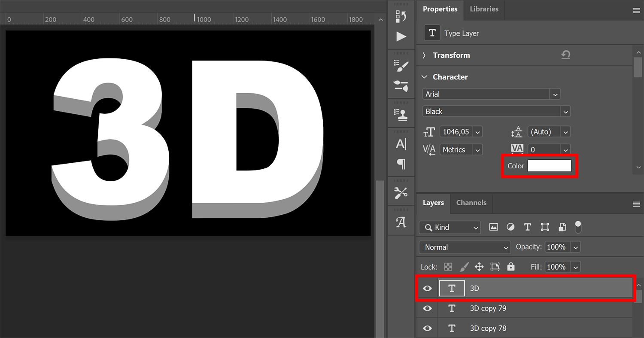Open the Kind filter dropdown
The height and width of the screenshot is (338, 644).
[450, 227]
